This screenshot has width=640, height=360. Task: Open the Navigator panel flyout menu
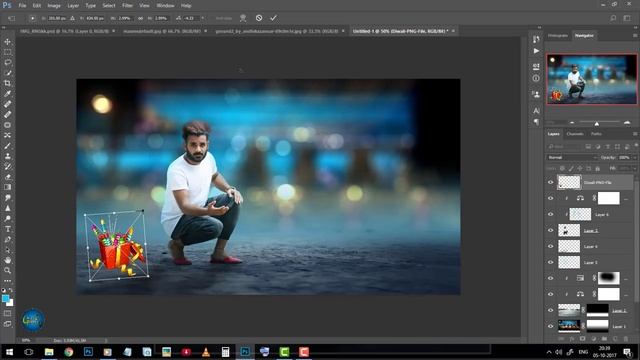(635, 36)
